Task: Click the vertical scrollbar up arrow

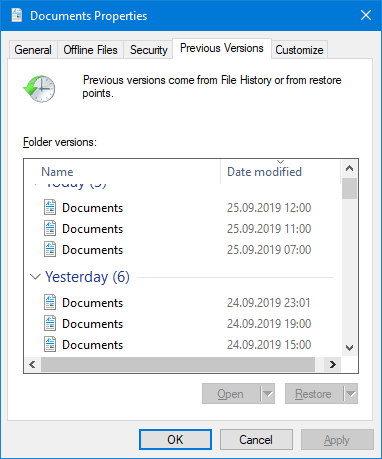Action: (349, 168)
